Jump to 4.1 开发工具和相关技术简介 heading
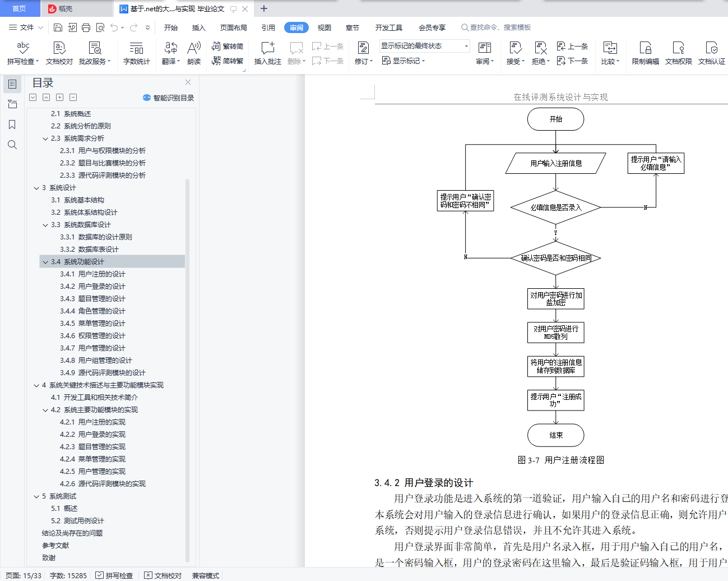 pos(94,398)
